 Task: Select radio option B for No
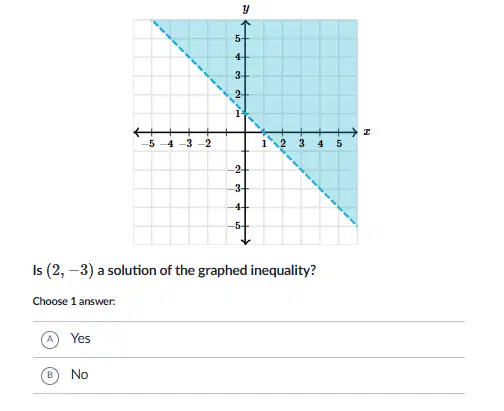point(50,375)
